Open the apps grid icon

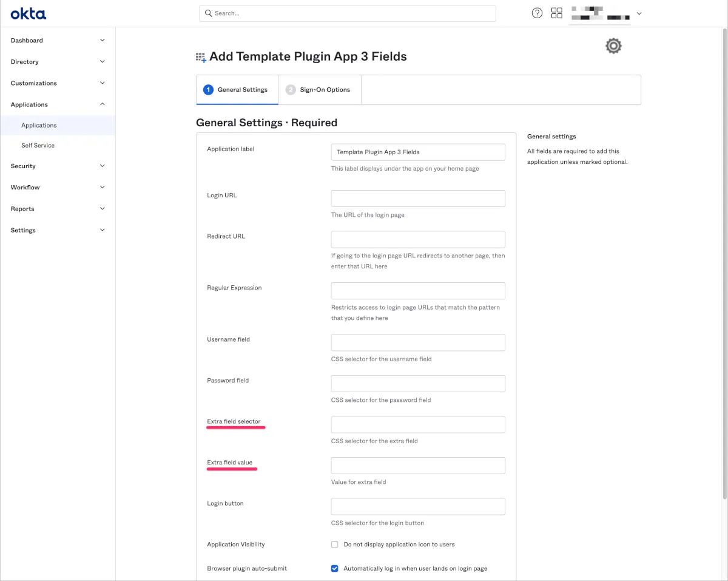pos(556,13)
